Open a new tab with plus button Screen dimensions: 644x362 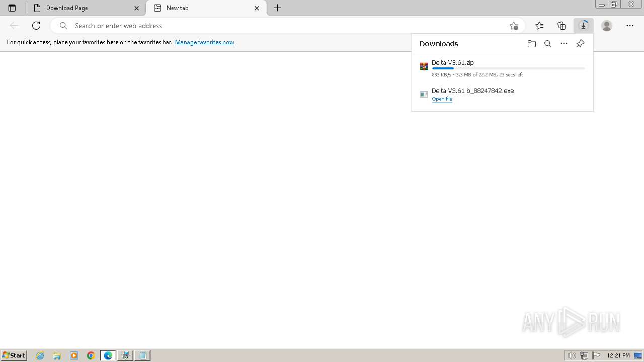(x=277, y=8)
